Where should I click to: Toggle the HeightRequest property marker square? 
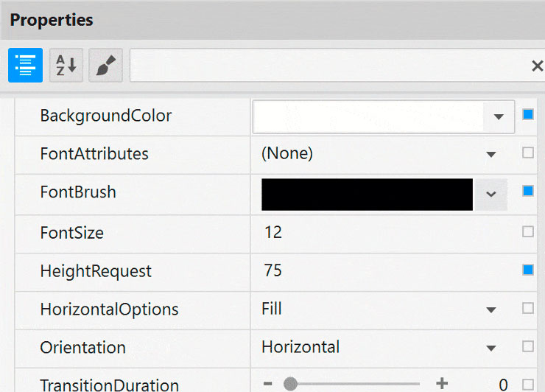(527, 270)
